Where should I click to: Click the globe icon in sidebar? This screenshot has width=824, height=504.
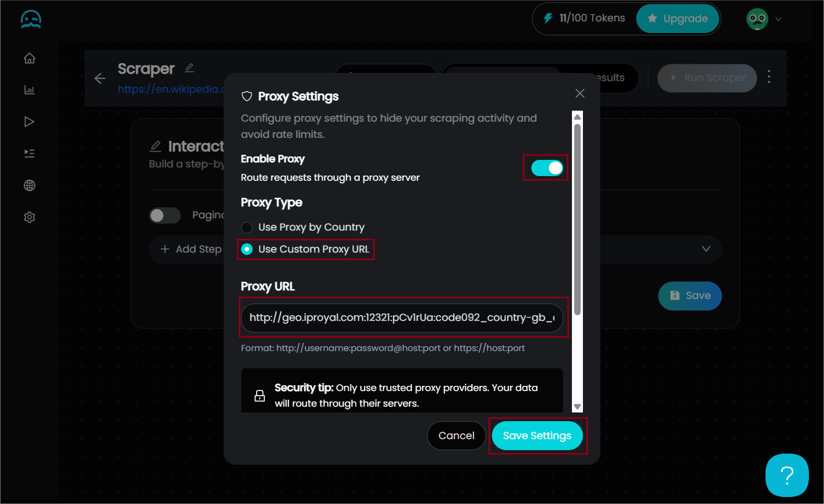pyautogui.click(x=30, y=185)
